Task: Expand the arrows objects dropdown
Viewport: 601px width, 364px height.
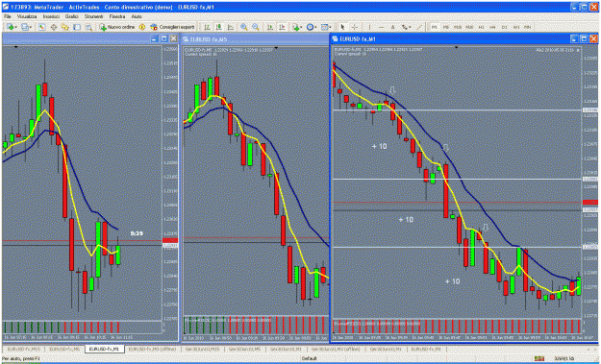Action: [410, 27]
